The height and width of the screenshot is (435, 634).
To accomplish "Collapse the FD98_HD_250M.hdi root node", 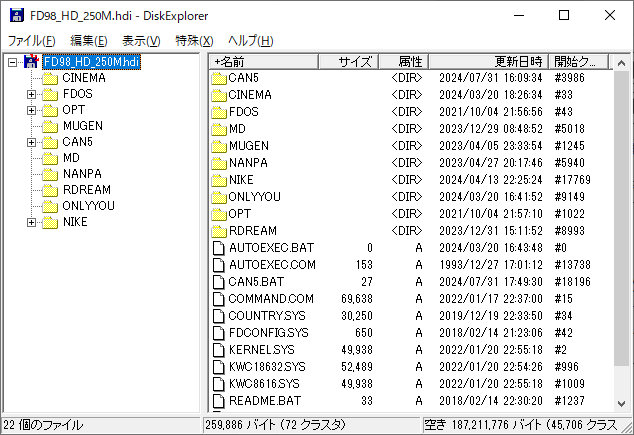I will [x=12, y=62].
